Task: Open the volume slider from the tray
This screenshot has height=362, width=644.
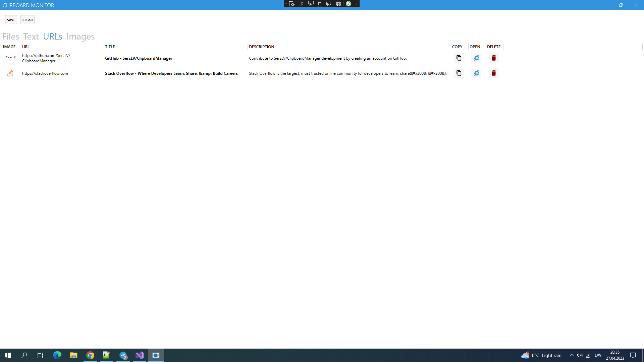Action: (x=579, y=355)
